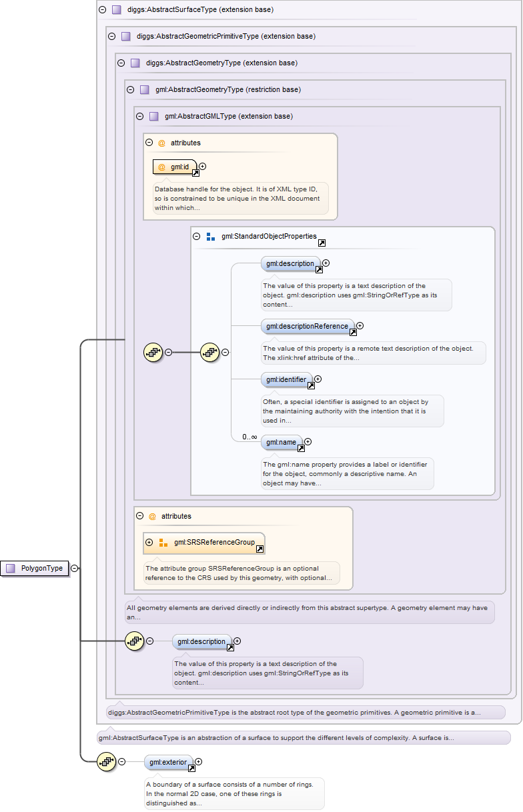Click the link arrow on gml:exterior

[191, 769]
